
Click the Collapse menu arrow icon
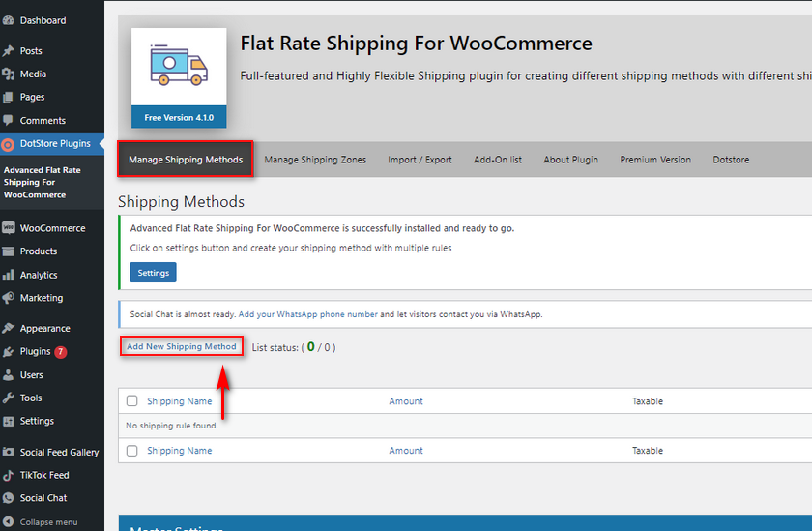pos(8,521)
